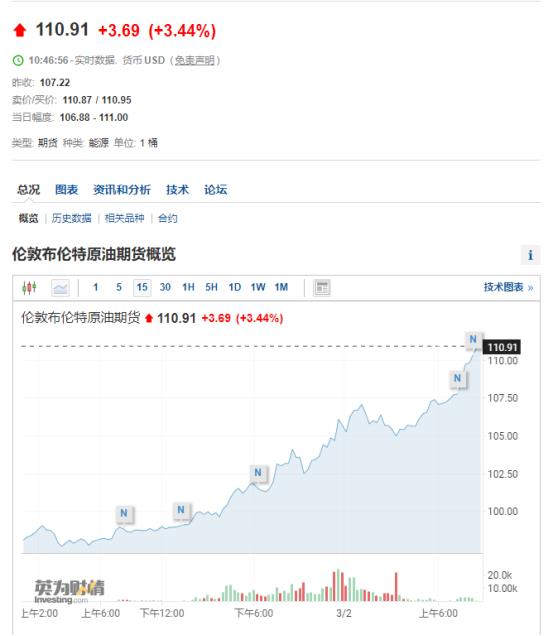Select the candlestick chart type icon
Screen dimensions: 554x636
click(x=29, y=288)
